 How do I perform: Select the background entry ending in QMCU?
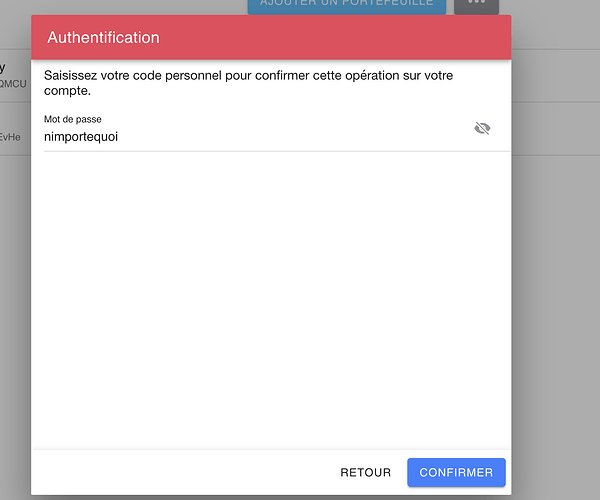[x=12, y=84]
